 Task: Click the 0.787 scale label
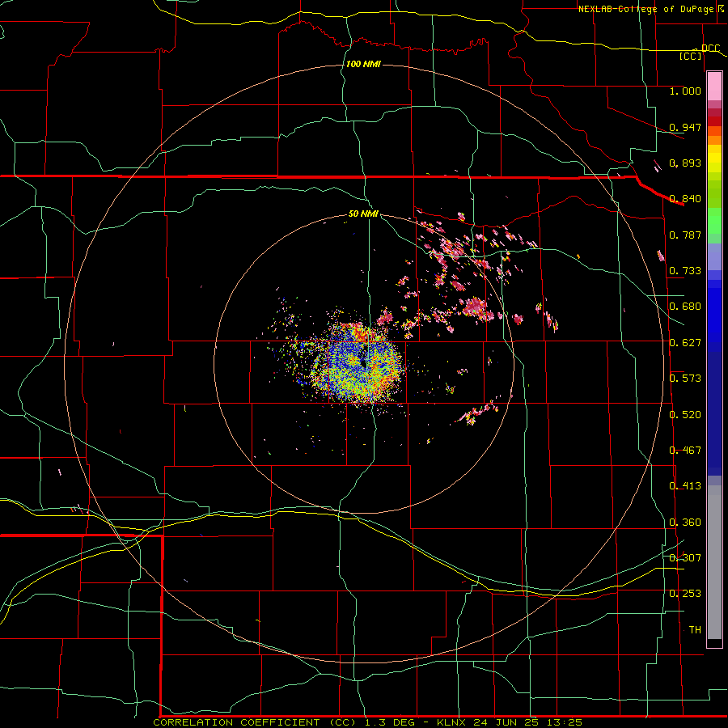tap(685, 235)
